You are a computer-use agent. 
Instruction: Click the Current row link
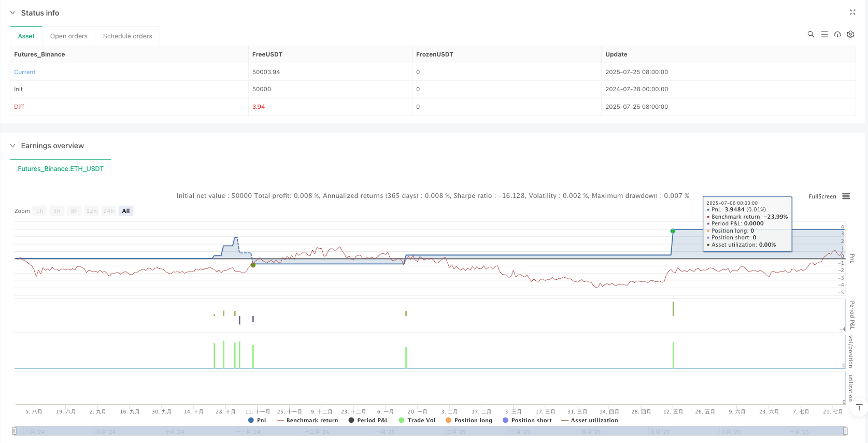pyautogui.click(x=25, y=72)
